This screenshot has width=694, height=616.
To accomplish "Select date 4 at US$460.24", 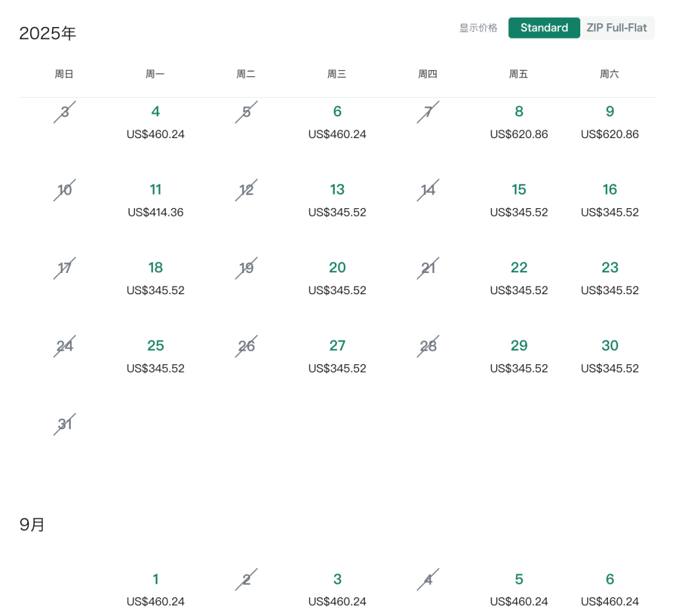I will click(x=156, y=121).
